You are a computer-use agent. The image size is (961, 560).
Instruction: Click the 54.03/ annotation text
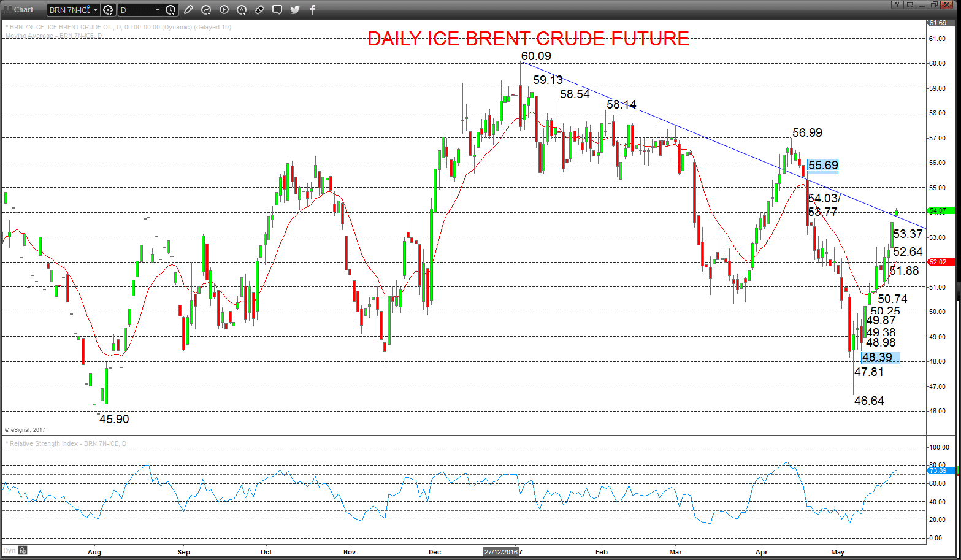point(824,198)
